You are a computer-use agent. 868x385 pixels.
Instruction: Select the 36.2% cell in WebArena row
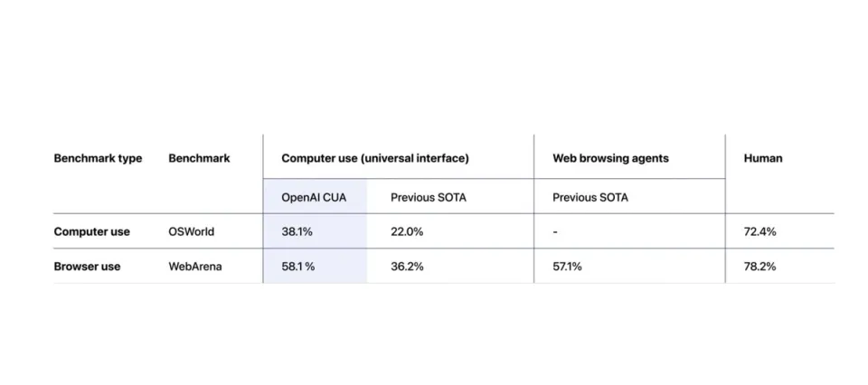tap(407, 267)
